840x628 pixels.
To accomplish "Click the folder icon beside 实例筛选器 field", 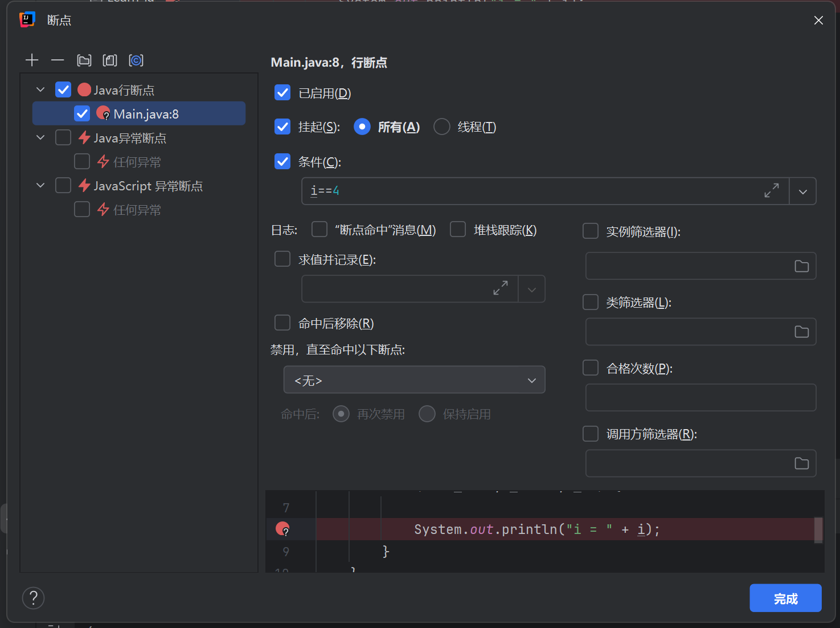I will click(x=801, y=266).
